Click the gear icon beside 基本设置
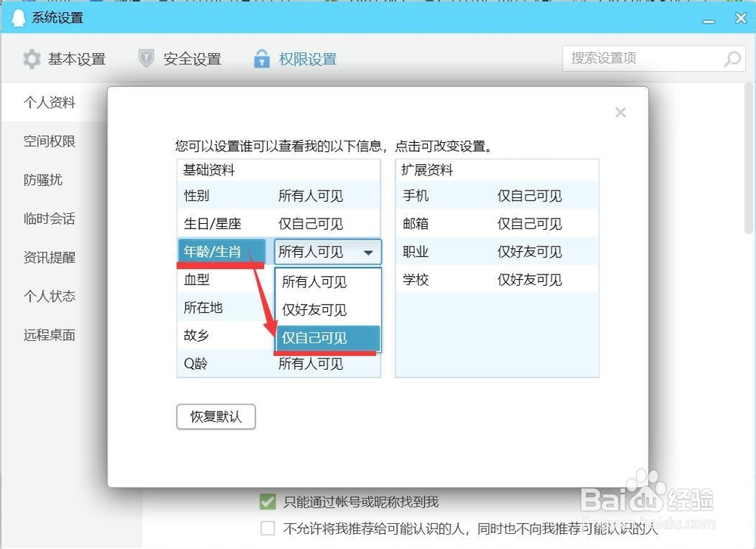This screenshot has height=549, width=756. coord(32,58)
